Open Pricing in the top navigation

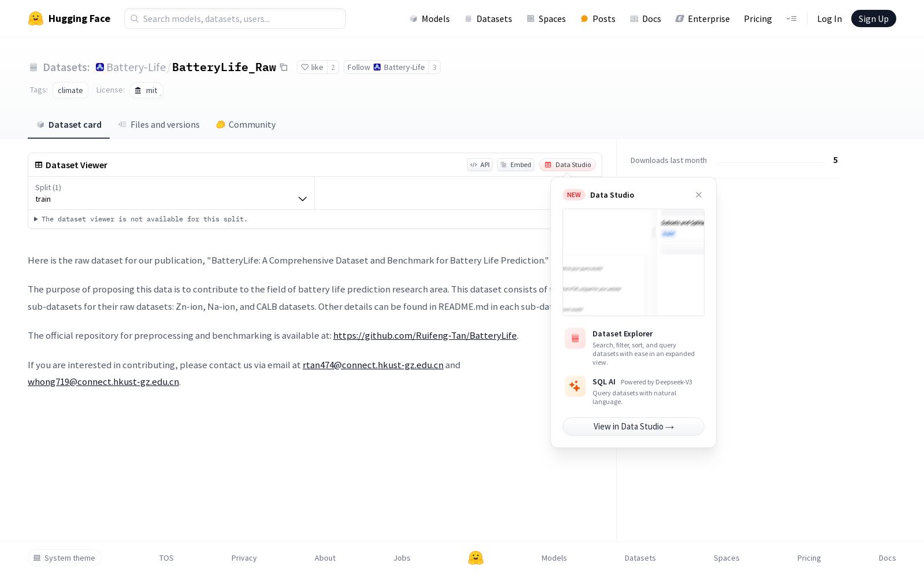tap(758, 19)
